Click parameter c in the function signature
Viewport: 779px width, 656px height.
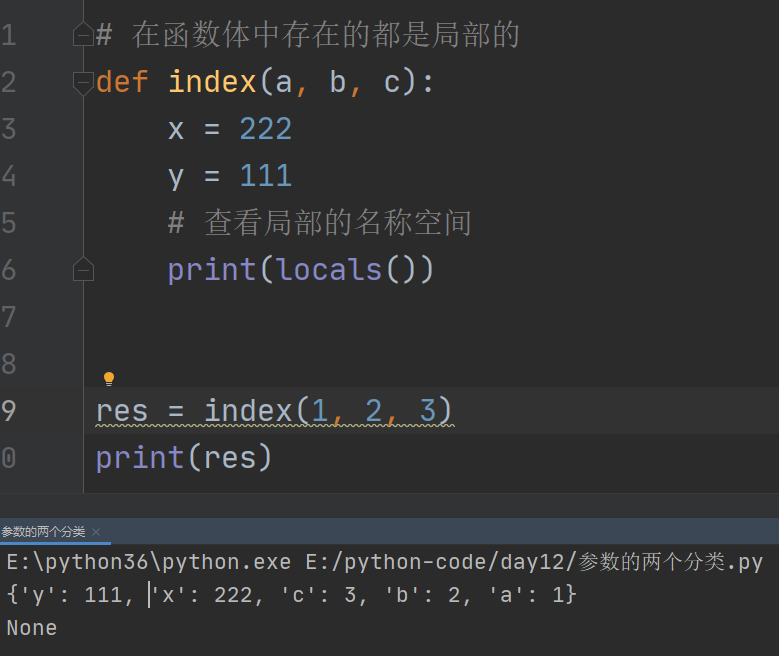click(x=391, y=82)
